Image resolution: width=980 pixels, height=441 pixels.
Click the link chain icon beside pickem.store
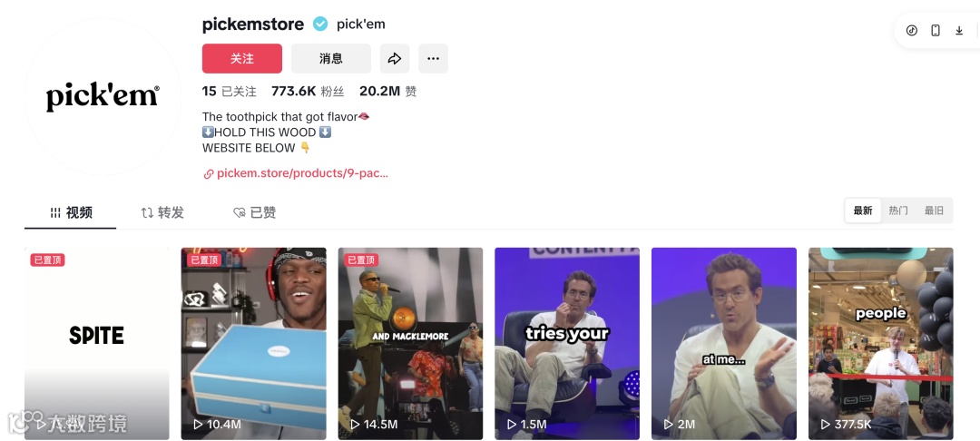click(209, 174)
